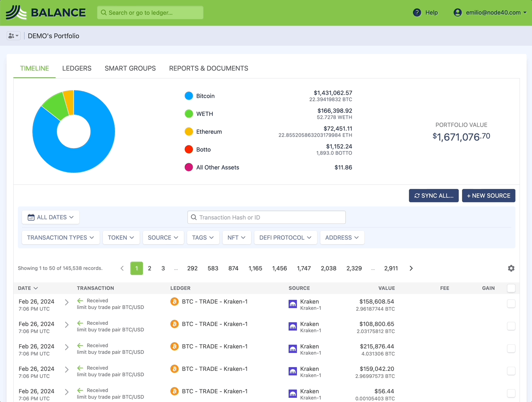
Task: Click the Sync All button
Action: point(434,196)
